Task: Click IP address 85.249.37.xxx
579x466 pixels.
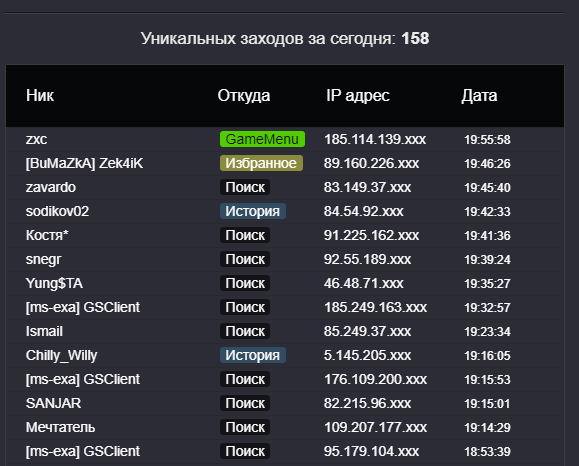Action: coord(367,331)
